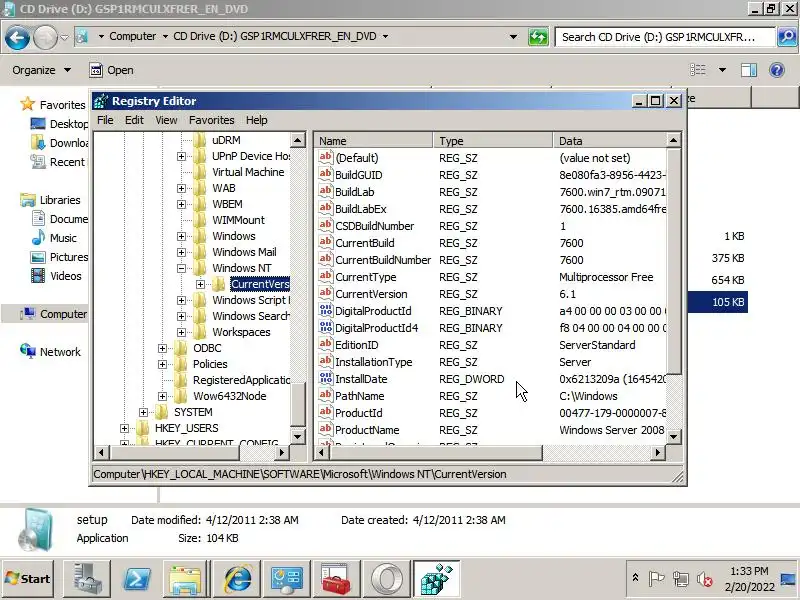Viewport: 800px width, 600px height.
Task: Click the Favorites star icon in Explorer
Action: pyautogui.click(x=28, y=104)
